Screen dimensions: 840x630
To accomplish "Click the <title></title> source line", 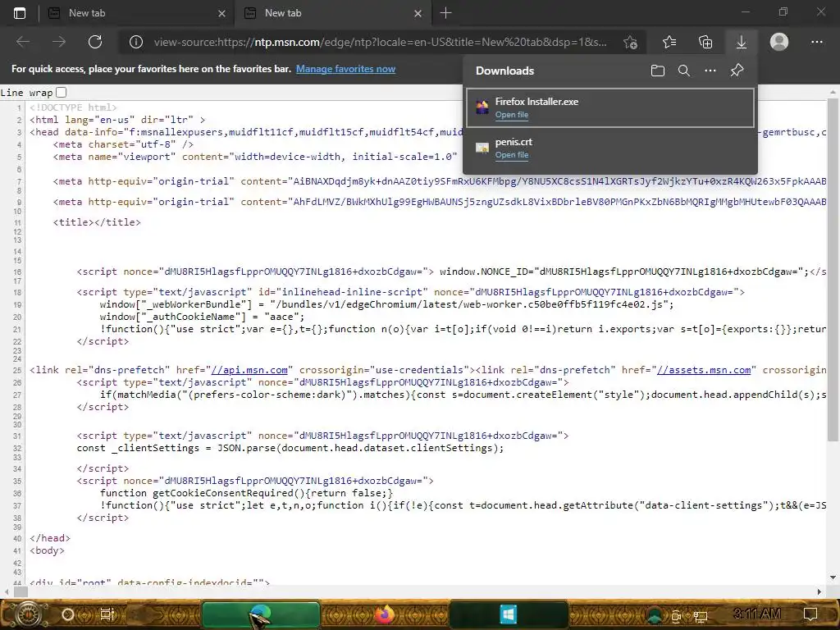I will 97,221.
